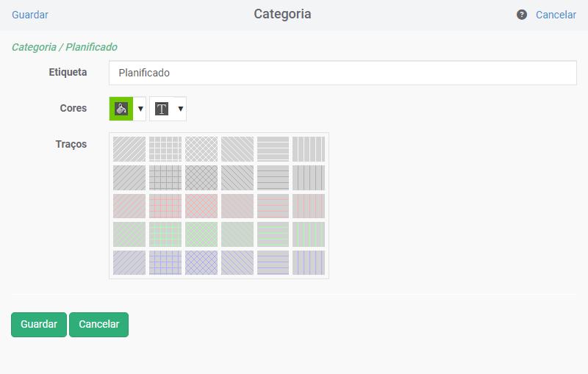Screen dimensions: 588x374
Task: Select white horizontal lines pattern
Action: [273, 149]
